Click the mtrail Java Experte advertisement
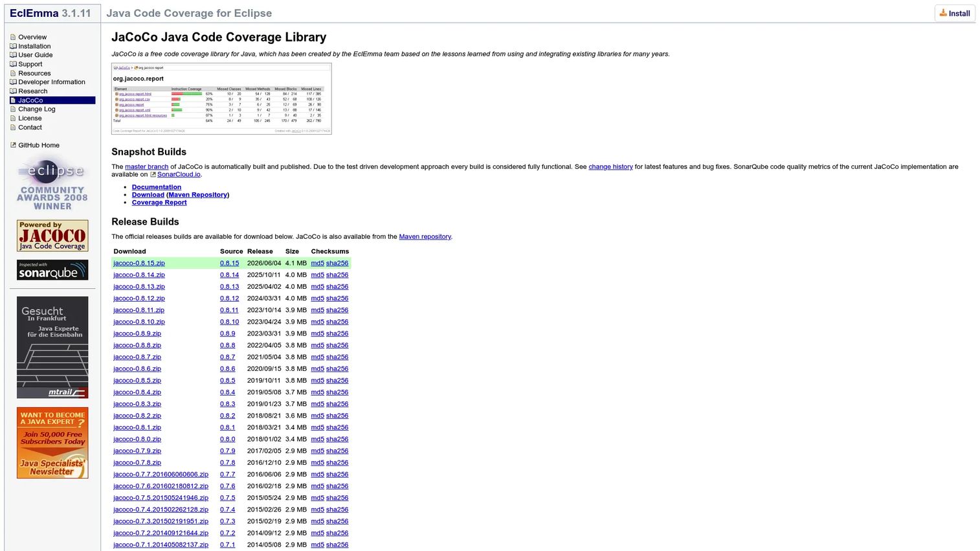Viewport: 980px width, 551px height. coord(52,347)
